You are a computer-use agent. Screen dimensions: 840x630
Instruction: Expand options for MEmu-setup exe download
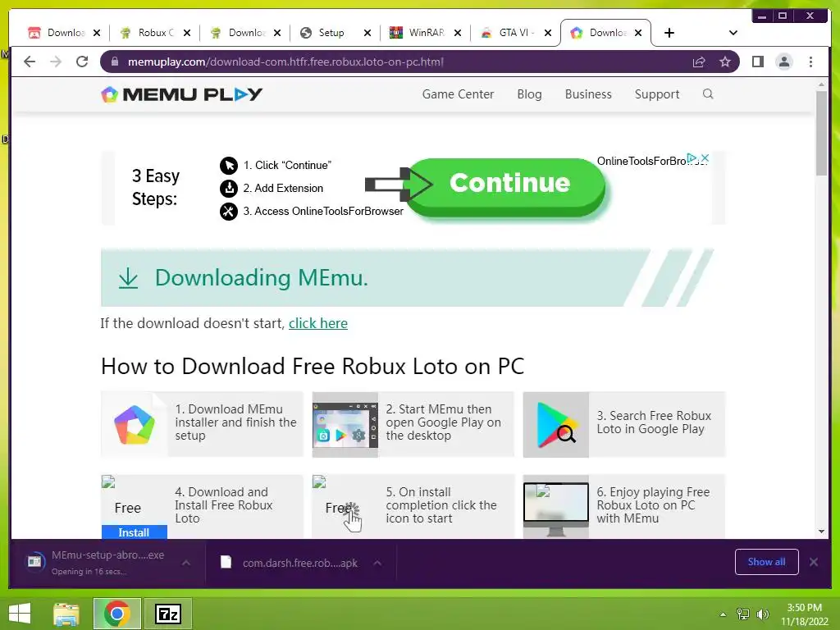pyautogui.click(x=186, y=563)
